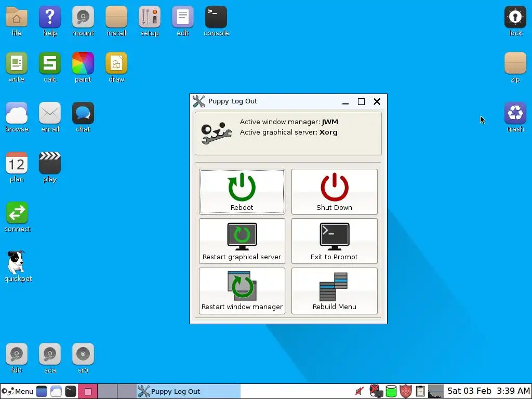Click the Exit to Prompt button
The width and height of the screenshot is (532, 399).
[334, 241]
